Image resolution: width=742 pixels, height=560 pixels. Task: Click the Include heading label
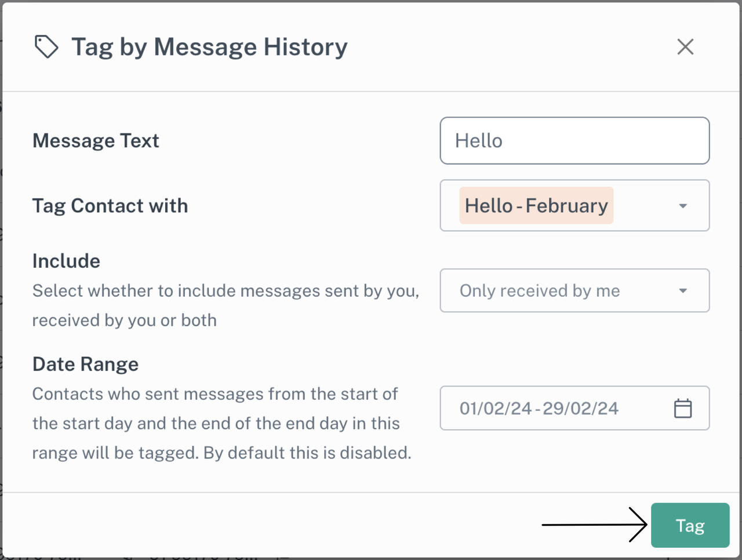coord(66,261)
